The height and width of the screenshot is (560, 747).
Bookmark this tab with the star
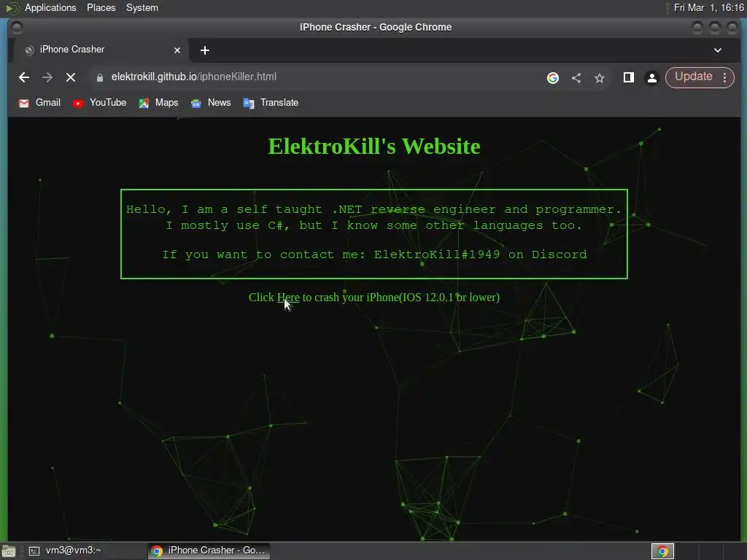[x=600, y=77]
